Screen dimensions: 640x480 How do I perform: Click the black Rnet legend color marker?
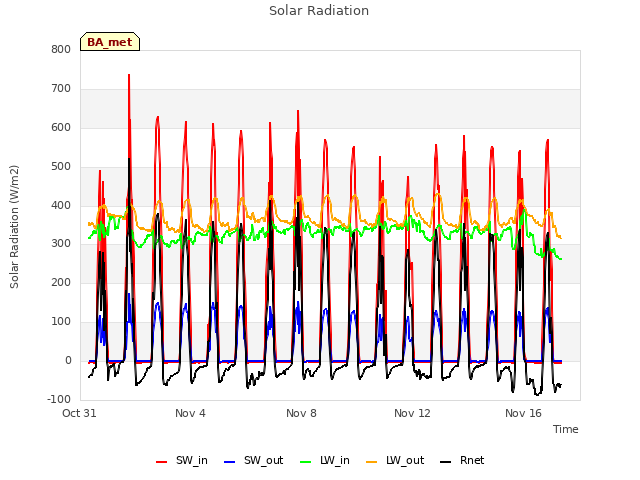[446, 462]
